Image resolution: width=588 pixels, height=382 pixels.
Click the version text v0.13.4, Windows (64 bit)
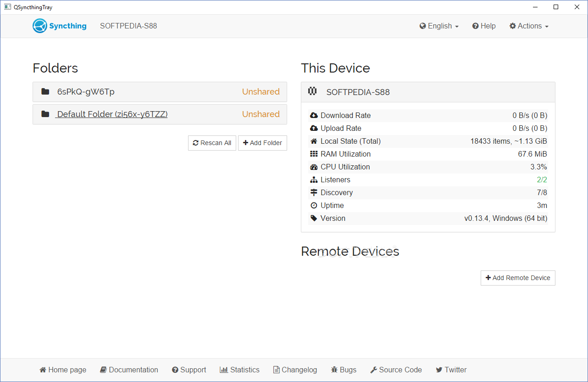[x=505, y=218]
